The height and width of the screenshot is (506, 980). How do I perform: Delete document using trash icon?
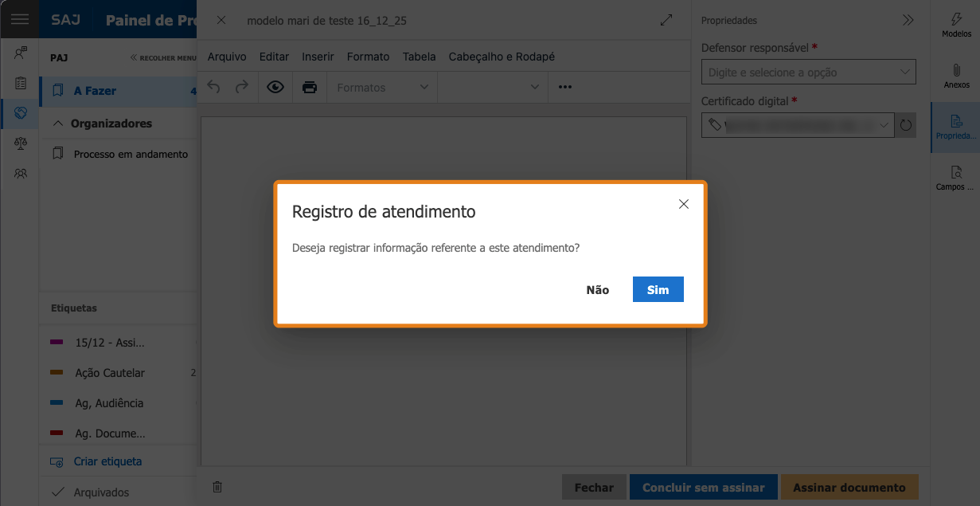[x=217, y=487]
